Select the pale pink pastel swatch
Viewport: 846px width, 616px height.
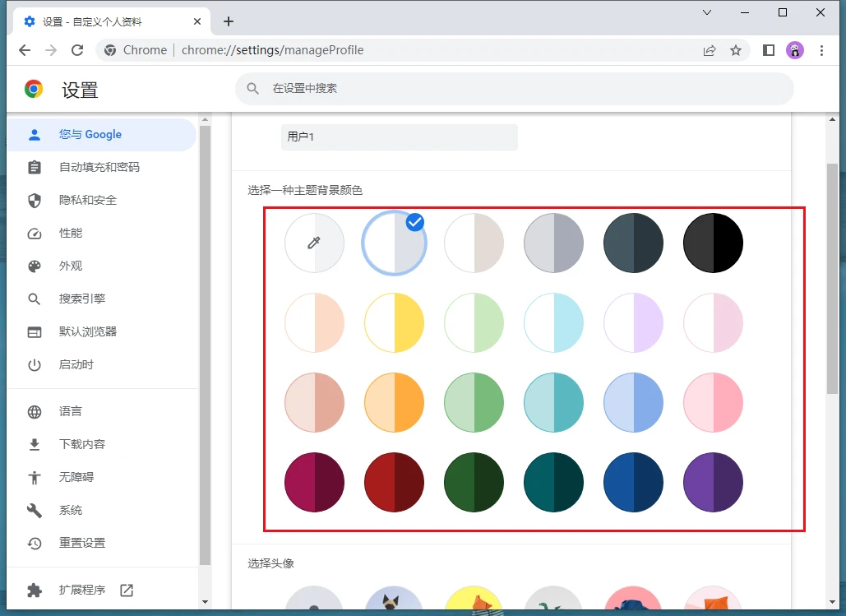714,323
